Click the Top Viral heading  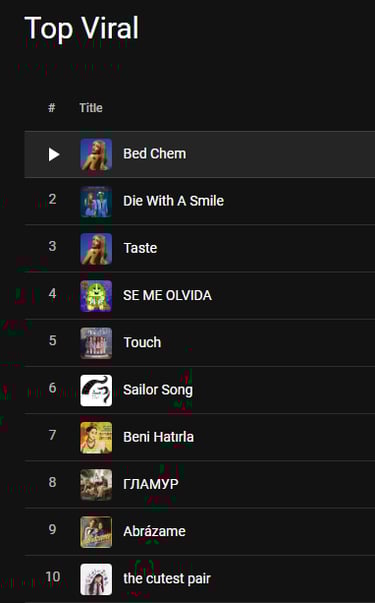tap(82, 28)
